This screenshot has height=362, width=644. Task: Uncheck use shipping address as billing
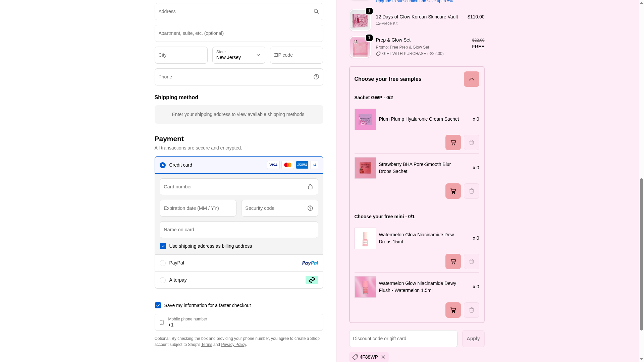[163, 246]
